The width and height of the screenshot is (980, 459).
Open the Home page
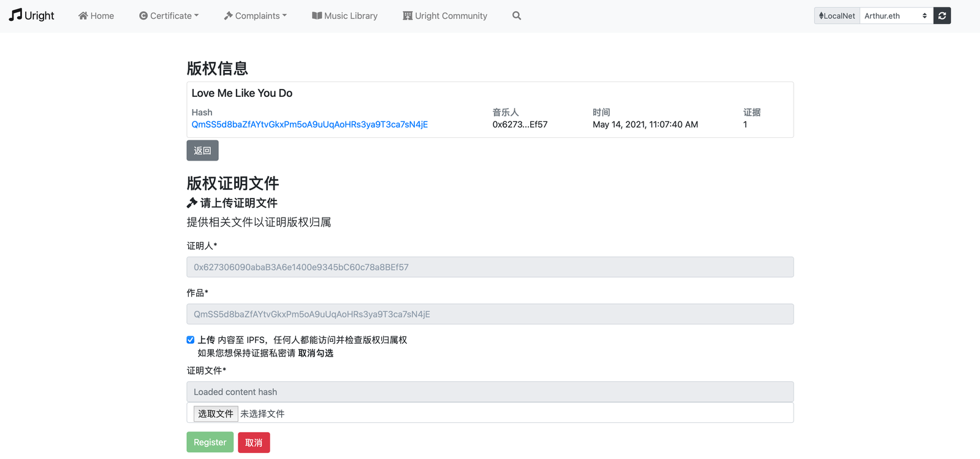tap(96, 16)
